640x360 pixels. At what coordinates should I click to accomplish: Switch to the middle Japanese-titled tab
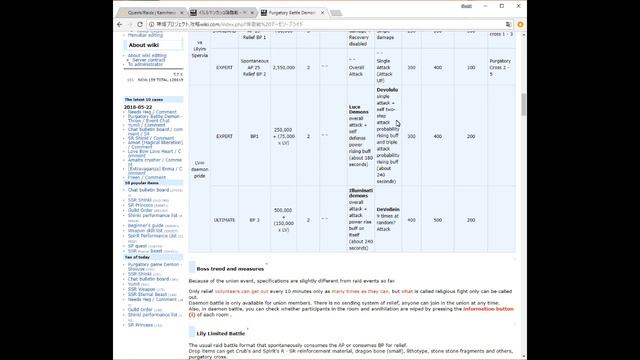click(222, 13)
